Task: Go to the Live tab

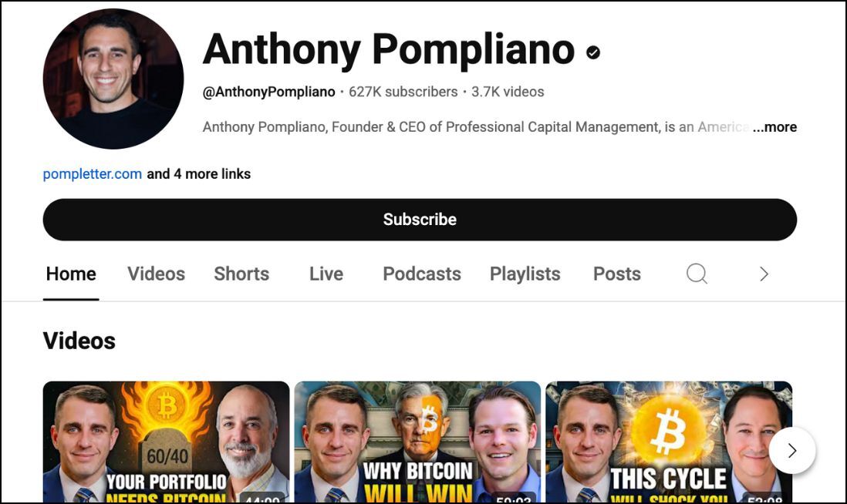Action: coord(326,274)
